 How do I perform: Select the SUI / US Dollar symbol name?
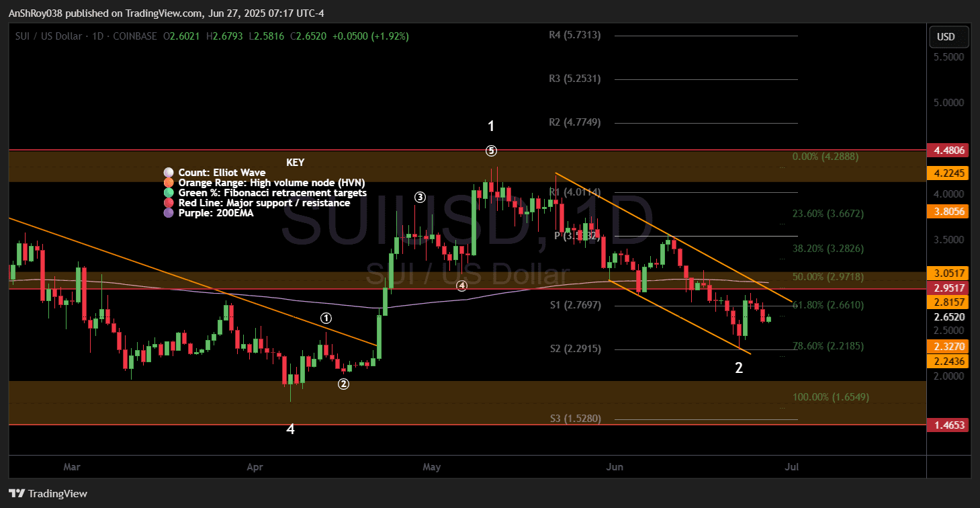[x=47, y=36]
